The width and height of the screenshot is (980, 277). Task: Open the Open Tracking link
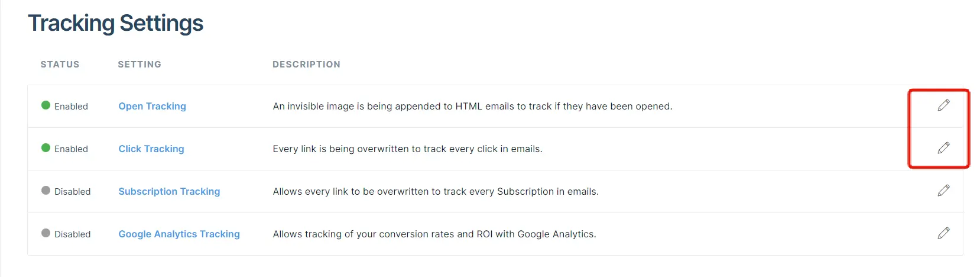(152, 107)
